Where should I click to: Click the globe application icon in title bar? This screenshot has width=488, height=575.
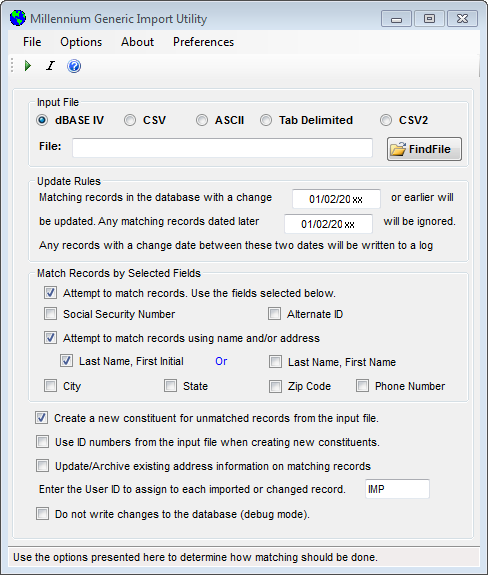(x=18, y=18)
